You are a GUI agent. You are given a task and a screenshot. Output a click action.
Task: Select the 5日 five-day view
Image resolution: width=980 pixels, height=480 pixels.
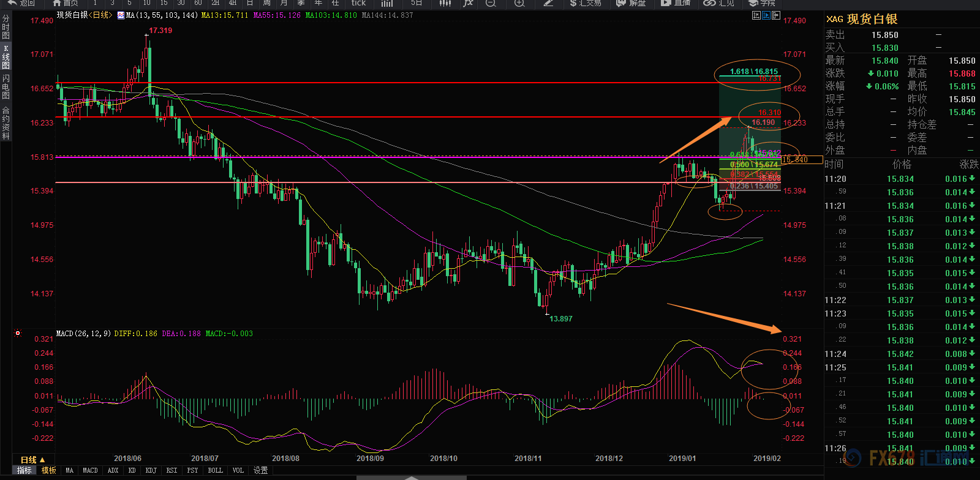[x=417, y=3]
